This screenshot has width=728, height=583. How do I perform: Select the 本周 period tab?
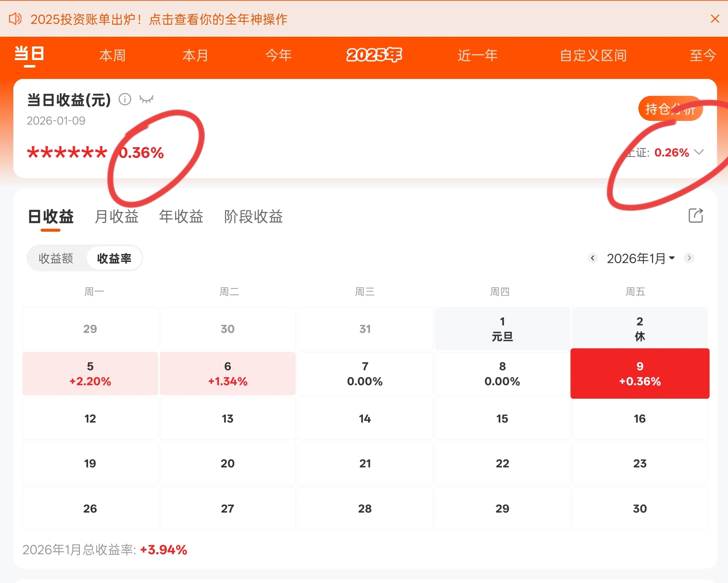112,55
